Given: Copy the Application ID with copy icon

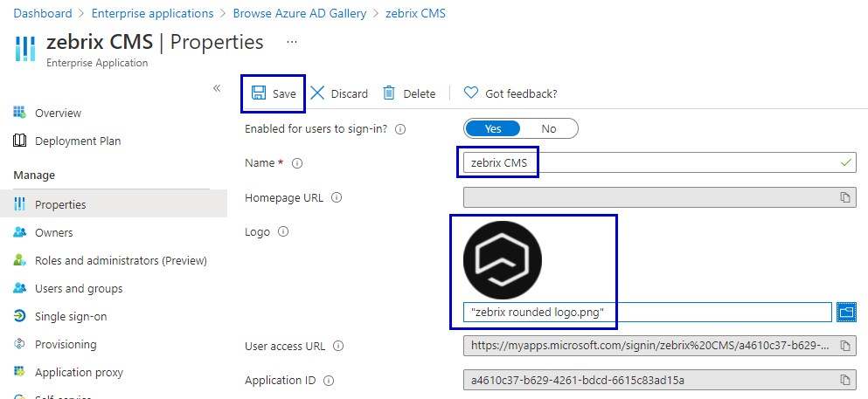Looking at the screenshot, I should click(x=844, y=380).
